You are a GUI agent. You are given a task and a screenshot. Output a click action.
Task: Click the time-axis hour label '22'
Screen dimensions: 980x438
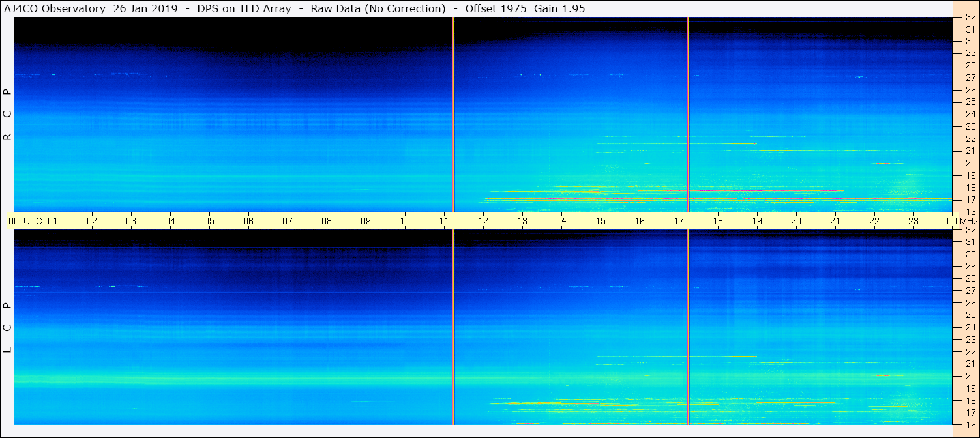tap(874, 221)
